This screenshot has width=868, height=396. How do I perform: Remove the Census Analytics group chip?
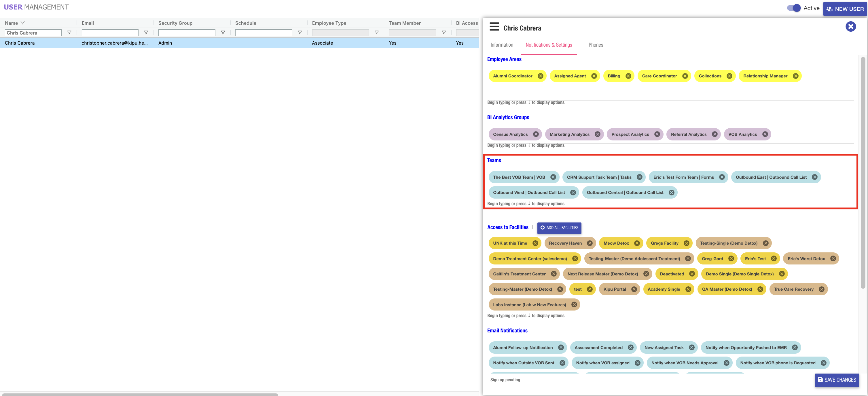[x=536, y=134]
